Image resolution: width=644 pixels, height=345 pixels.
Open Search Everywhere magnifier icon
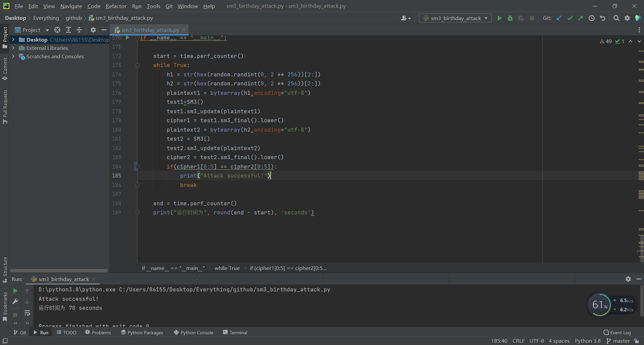[616, 18]
